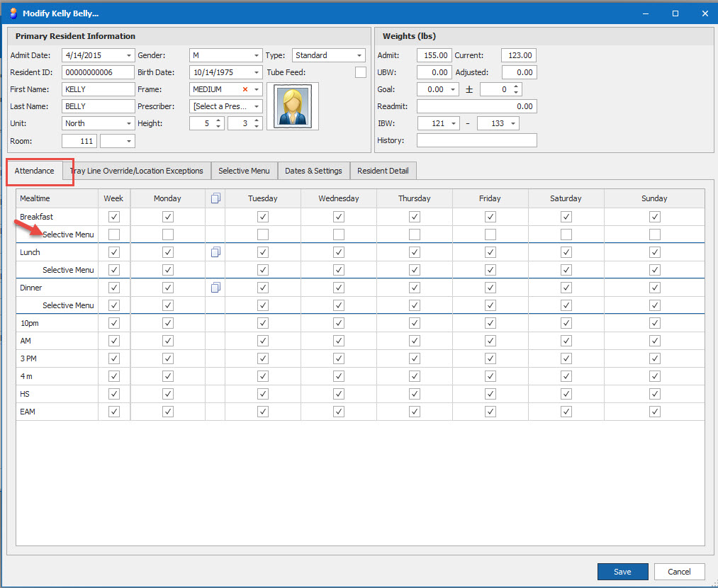
Task: Click the Save button
Action: pos(622,572)
